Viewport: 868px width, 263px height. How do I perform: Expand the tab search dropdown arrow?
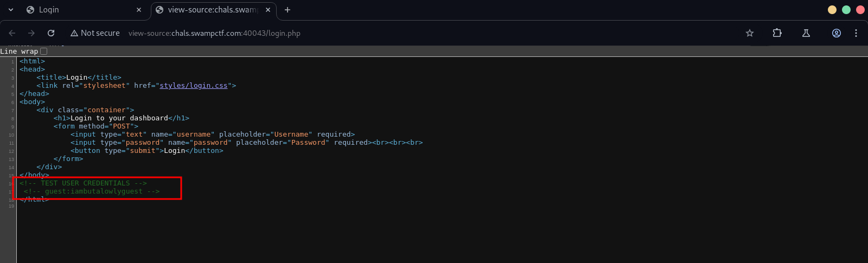point(11,10)
